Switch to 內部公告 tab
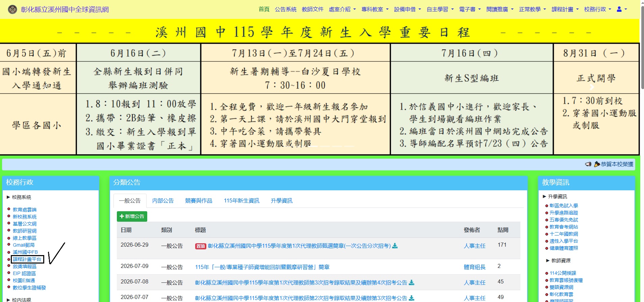Viewport: 644px width, 302px height. 163,201
